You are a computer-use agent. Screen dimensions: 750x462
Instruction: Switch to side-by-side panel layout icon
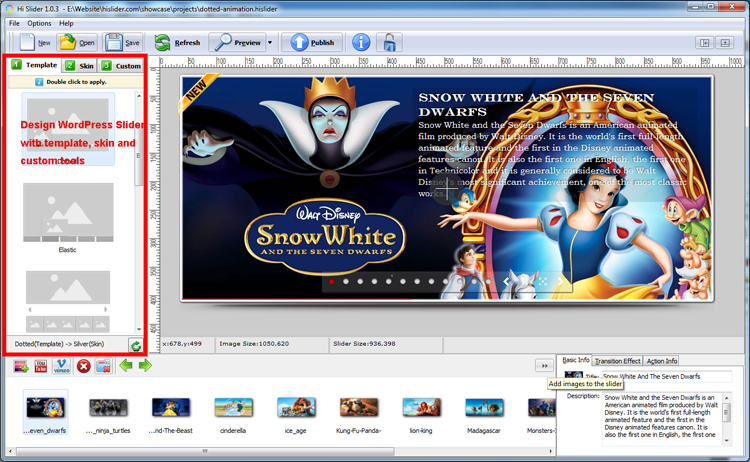(x=705, y=43)
